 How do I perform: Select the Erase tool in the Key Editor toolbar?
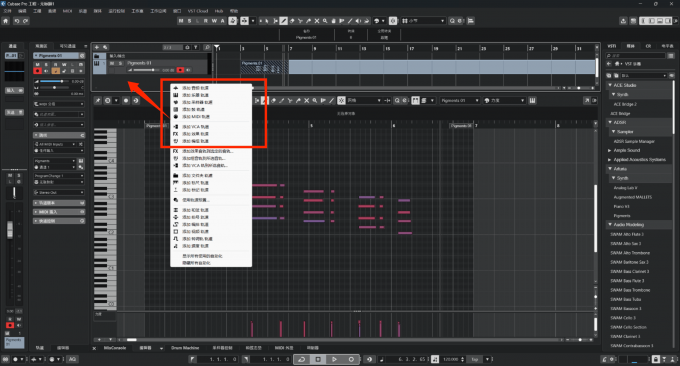(273, 101)
